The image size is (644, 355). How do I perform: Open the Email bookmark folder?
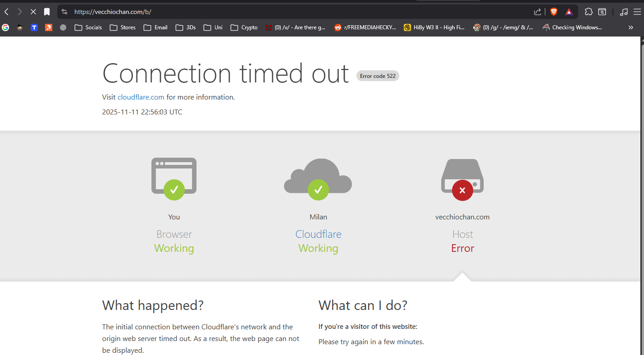[155, 27]
